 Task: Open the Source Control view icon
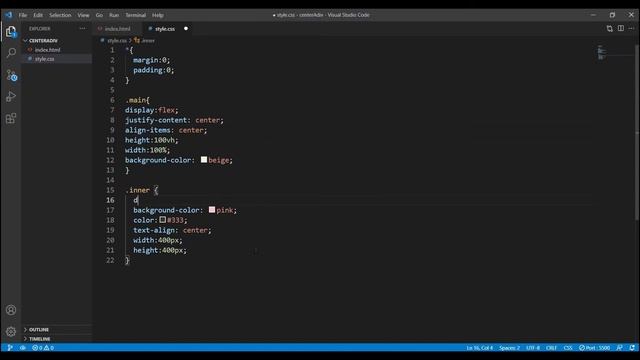(11, 75)
